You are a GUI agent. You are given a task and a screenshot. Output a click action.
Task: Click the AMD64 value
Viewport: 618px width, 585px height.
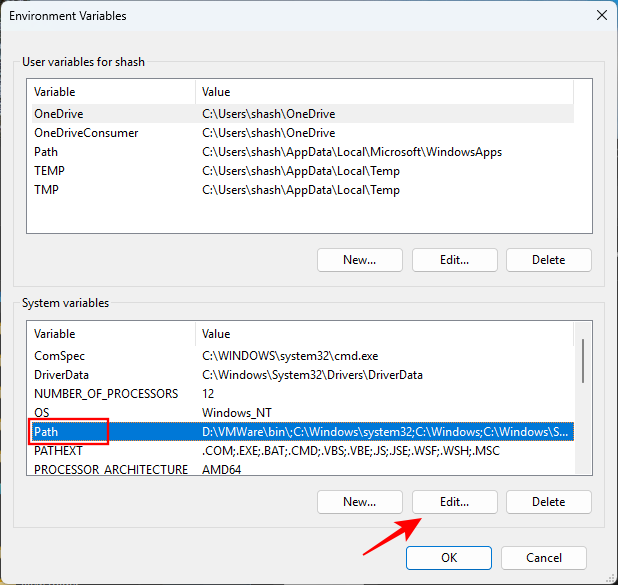pyautogui.click(x=222, y=469)
